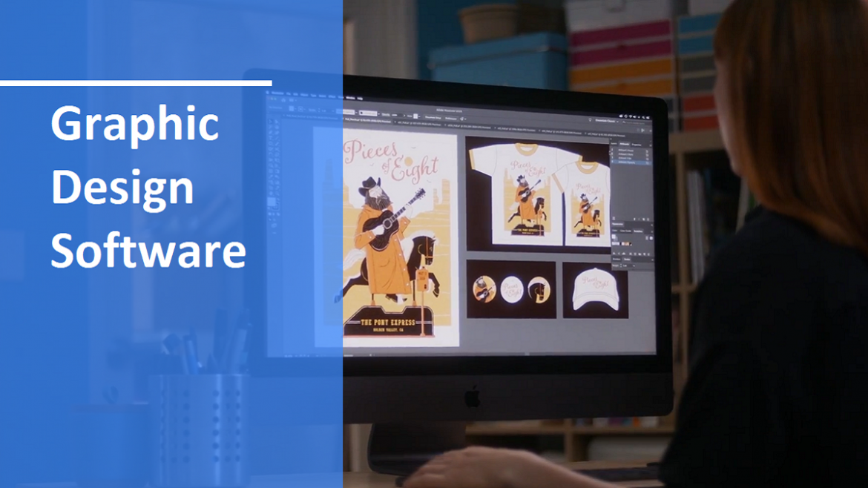This screenshot has height=488, width=868.
Task: Switch to the Properties tab
Action: click(x=637, y=145)
